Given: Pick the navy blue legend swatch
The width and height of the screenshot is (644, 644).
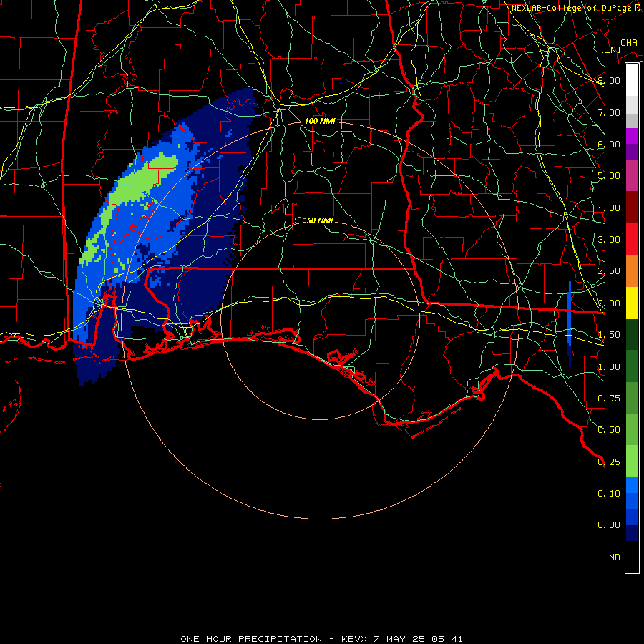Looking at the screenshot, I should pyautogui.click(x=632, y=532).
